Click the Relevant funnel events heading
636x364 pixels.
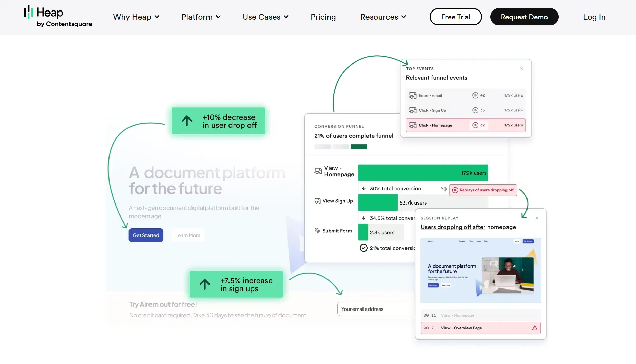click(x=437, y=78)
